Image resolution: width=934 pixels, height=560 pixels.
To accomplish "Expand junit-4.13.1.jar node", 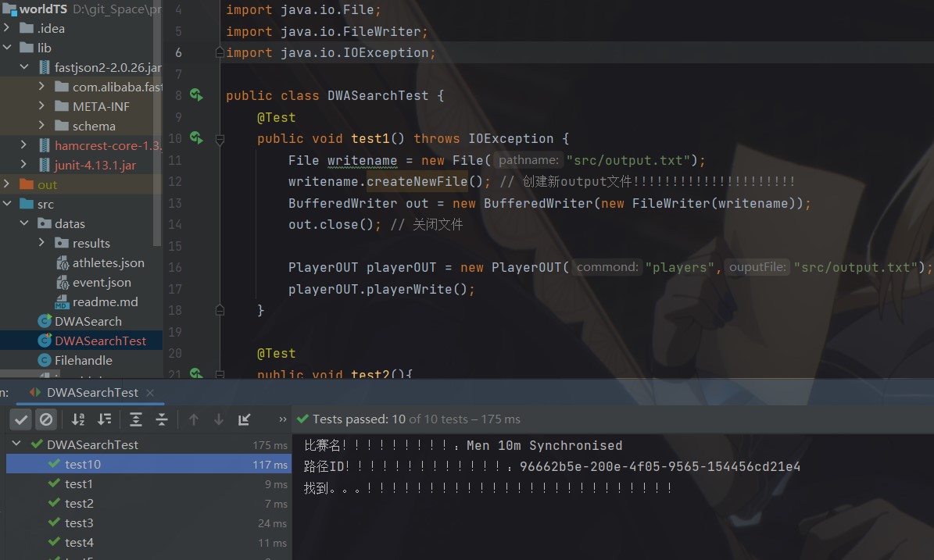I will tap(23, 164).
